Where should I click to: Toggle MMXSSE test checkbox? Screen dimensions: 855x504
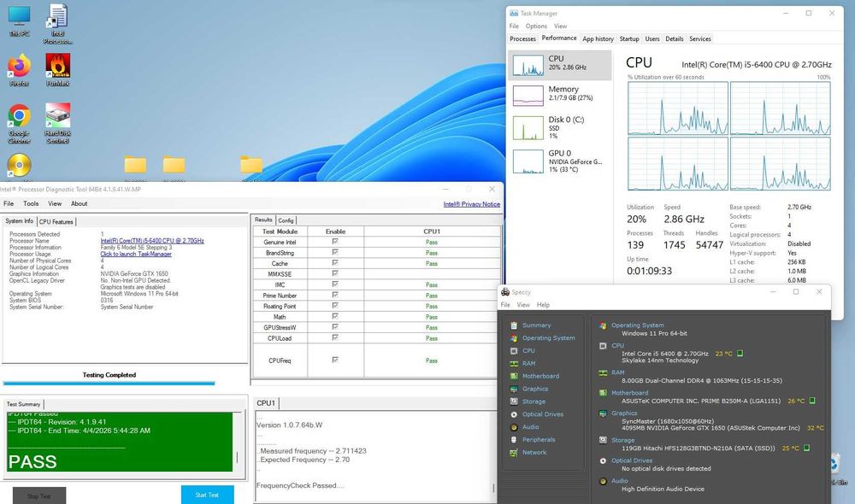pos(335,273)
